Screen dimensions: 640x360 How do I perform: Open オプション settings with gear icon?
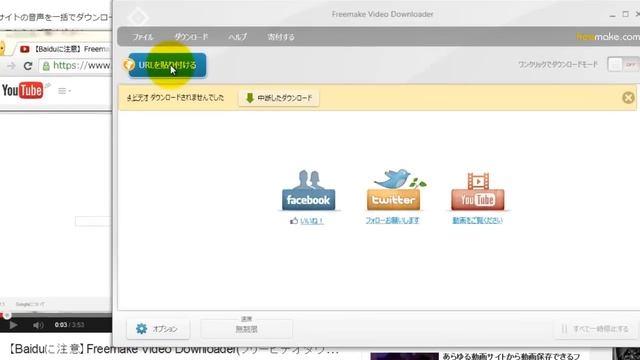158,329
